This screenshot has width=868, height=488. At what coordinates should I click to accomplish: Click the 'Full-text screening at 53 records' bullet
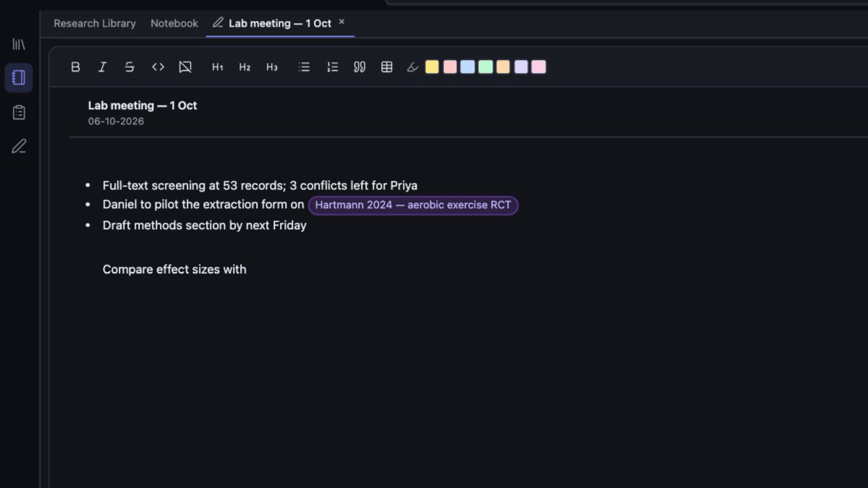point(260,186)
